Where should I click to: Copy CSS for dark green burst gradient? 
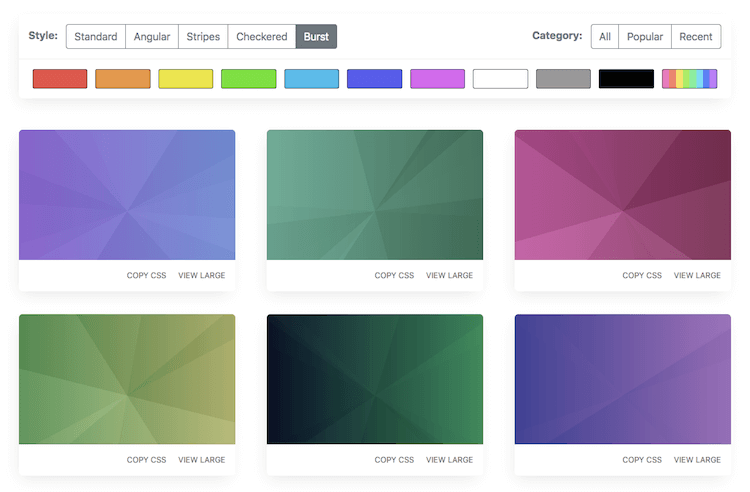pos(394,460)
